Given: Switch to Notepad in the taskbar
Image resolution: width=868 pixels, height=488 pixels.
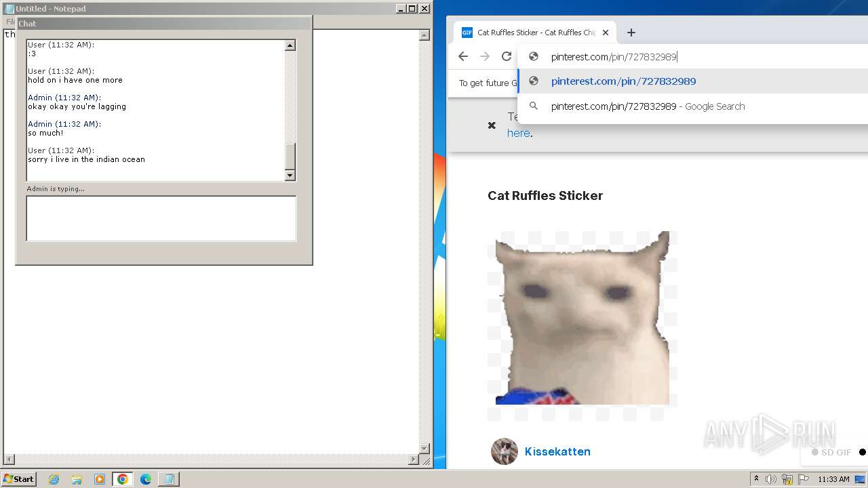Looking at the screenshot, I should pyautogui.click(x=169, y=479).
